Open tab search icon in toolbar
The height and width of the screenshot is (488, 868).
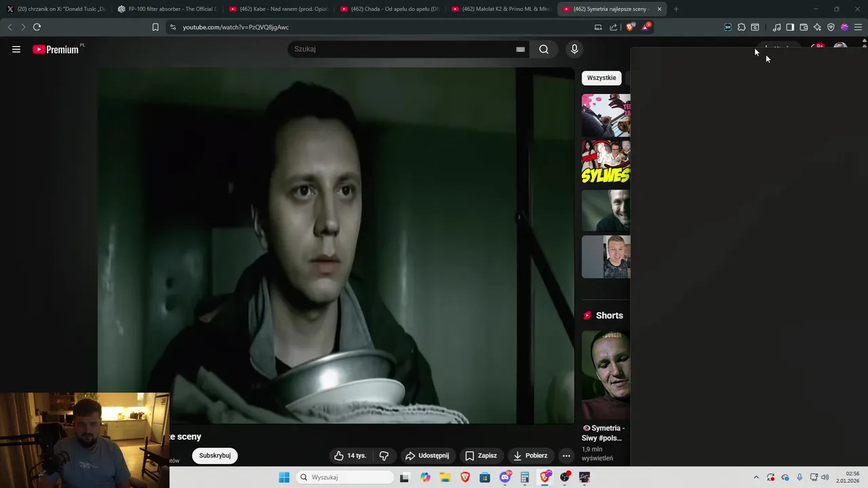(x=755, y=27)
